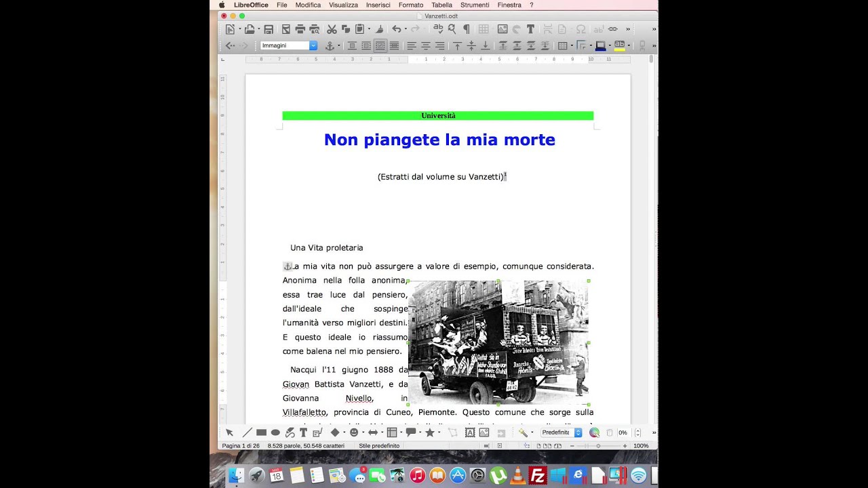Insert image using the picture icon
Viewport: 868px width, 488px height.
(x=502, y=29)
